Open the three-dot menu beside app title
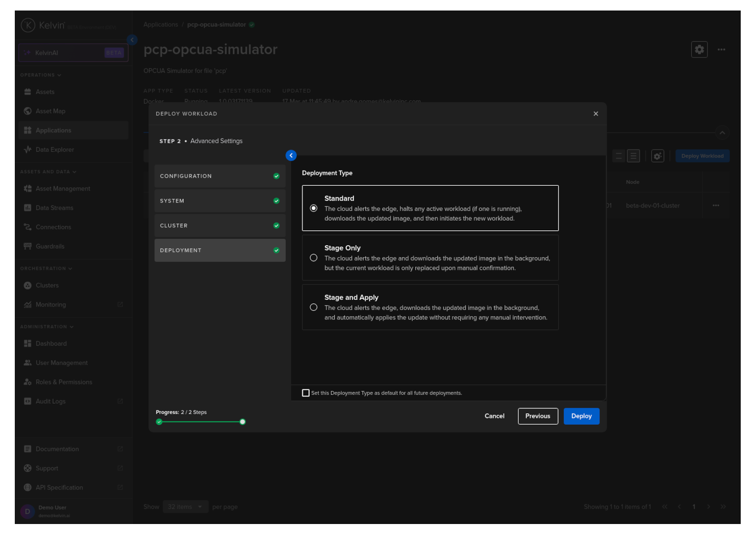 (721, 50)
